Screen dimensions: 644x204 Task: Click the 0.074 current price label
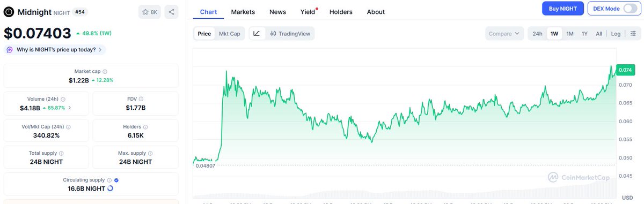point(625,70)
